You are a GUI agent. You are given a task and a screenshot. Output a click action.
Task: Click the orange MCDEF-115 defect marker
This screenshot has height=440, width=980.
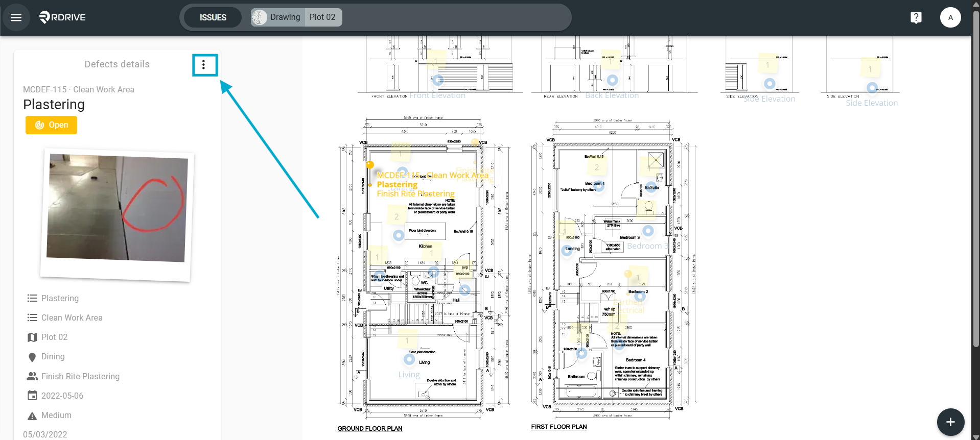370,164
